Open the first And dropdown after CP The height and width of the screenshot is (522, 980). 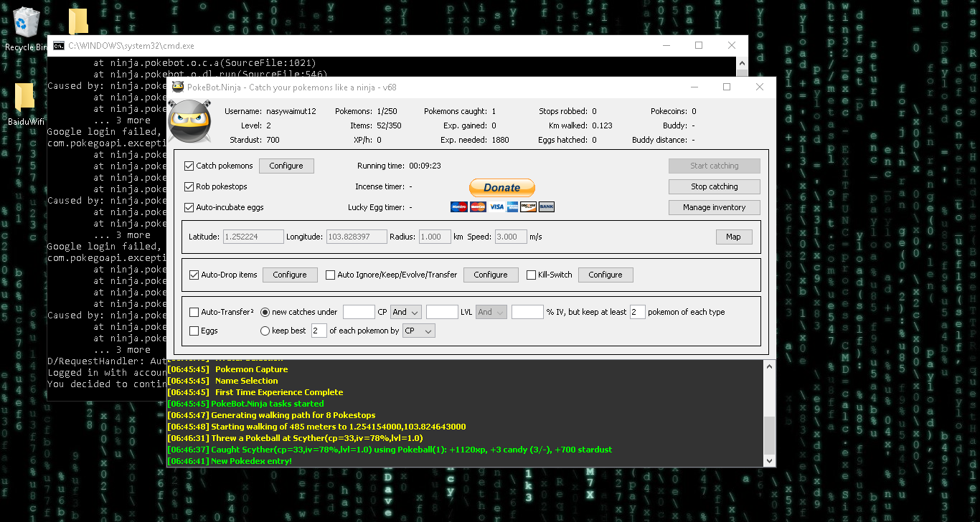click(x=406, y=312)
